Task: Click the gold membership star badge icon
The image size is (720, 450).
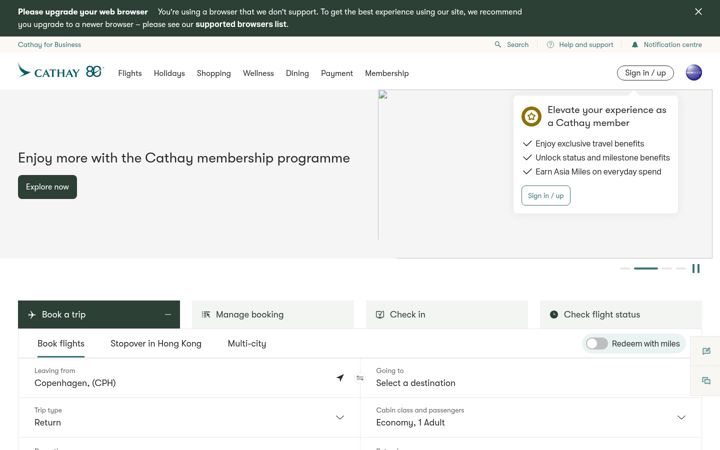Action: (531, 117)
